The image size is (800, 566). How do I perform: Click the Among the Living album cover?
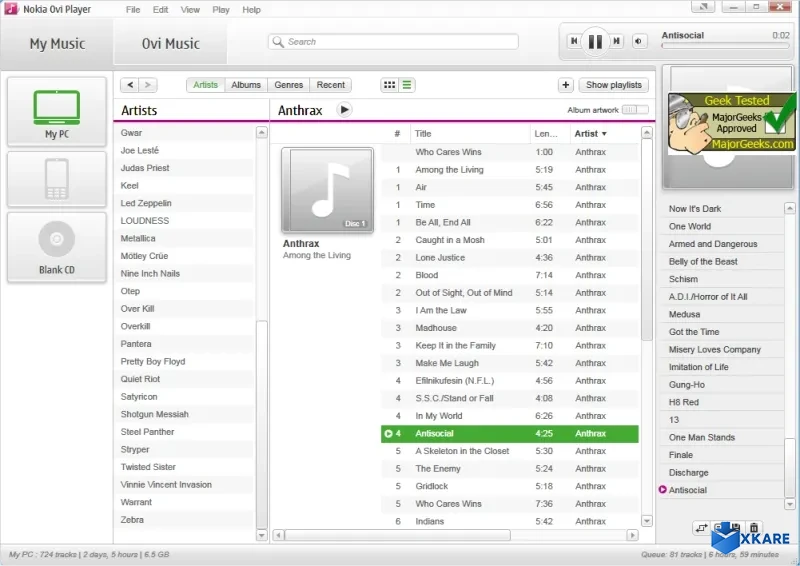[327, 190]
